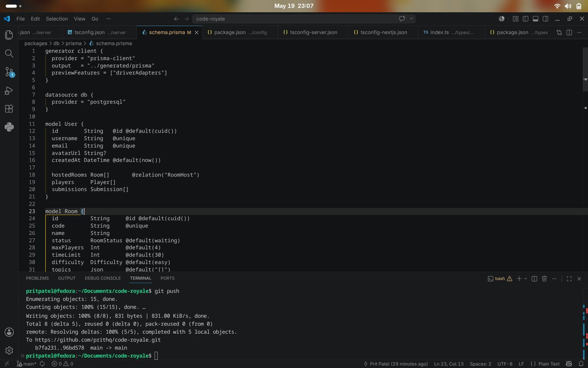Kill terminal with trash icon
Screen dimensions: 588x368
544,278
